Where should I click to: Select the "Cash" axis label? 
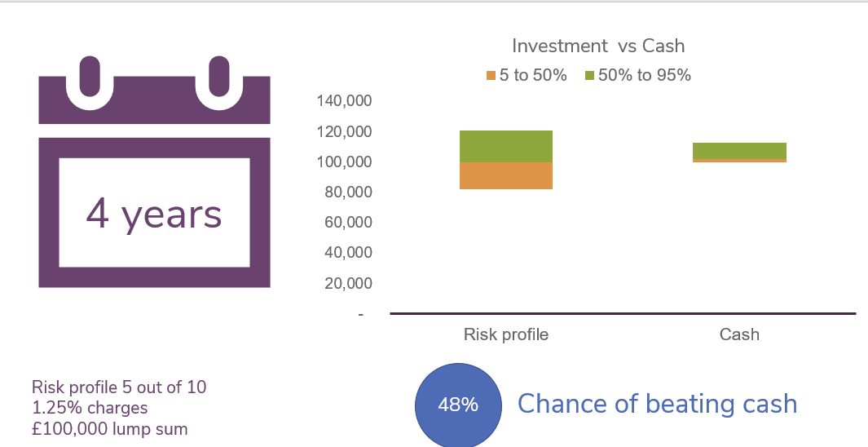point(739,334)
